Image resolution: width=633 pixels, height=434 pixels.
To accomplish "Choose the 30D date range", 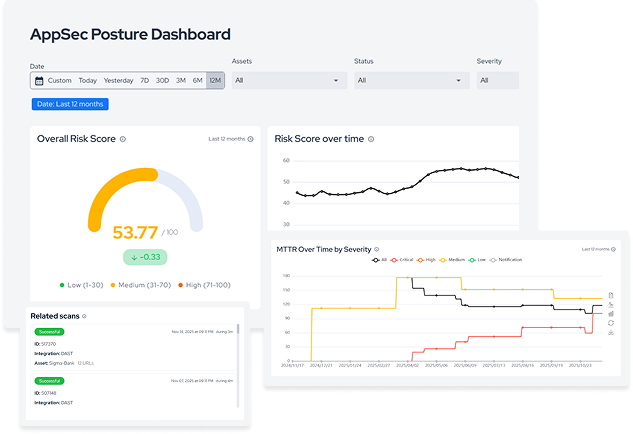I will [162, 80].
